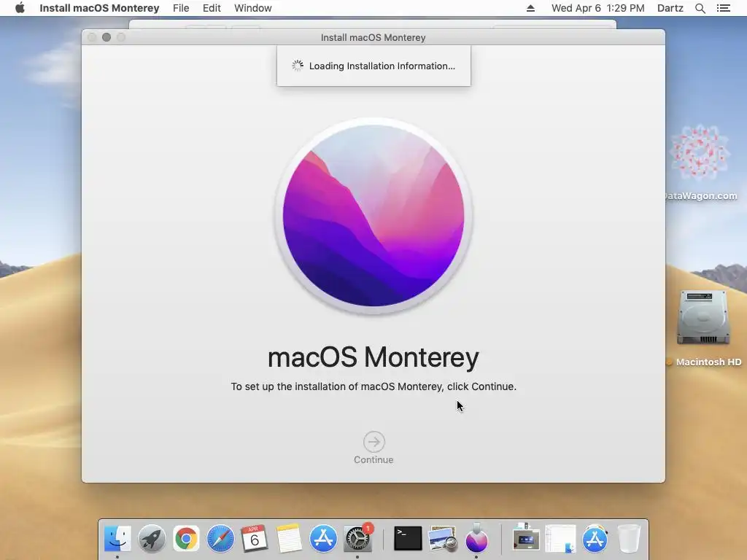Image resolution: width=747 pixels, height=560 pixels.
Task: Open the Apple menu
Action: coord(20,8)
